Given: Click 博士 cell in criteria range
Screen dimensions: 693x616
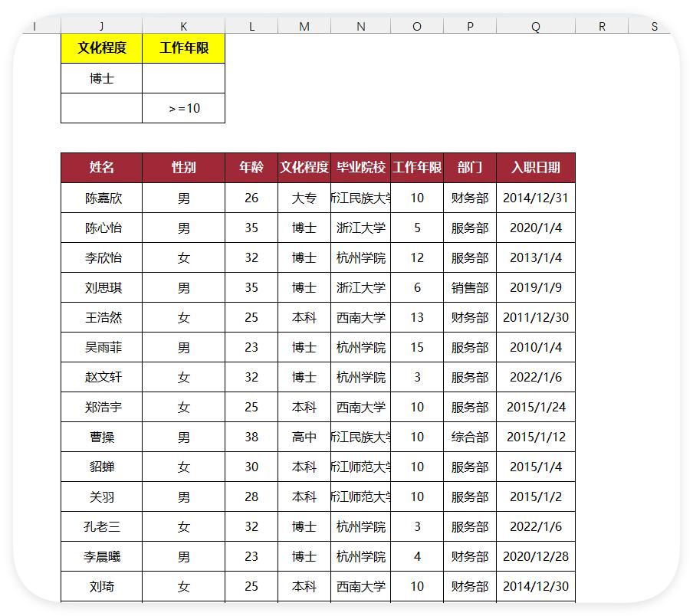Looking at the screenshot, I should [101, 78].
